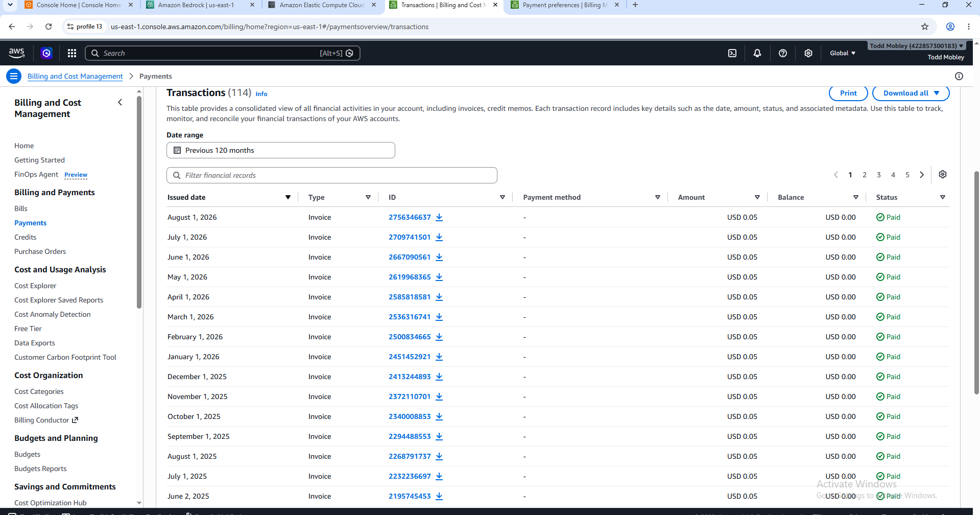Click the Filter financial records field

(x=332, y=175)
